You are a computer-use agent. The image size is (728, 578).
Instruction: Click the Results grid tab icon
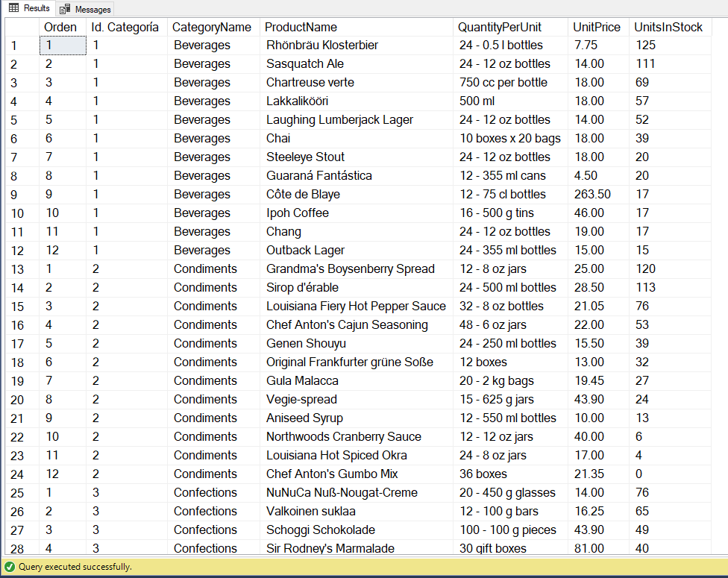(x=14, y=8)
